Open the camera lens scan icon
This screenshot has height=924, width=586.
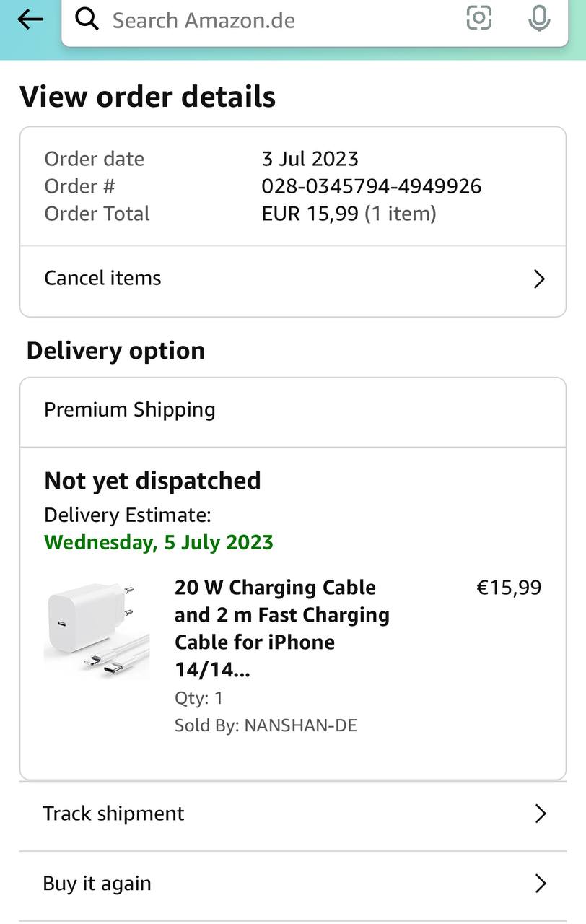click(x=478, y=18)
